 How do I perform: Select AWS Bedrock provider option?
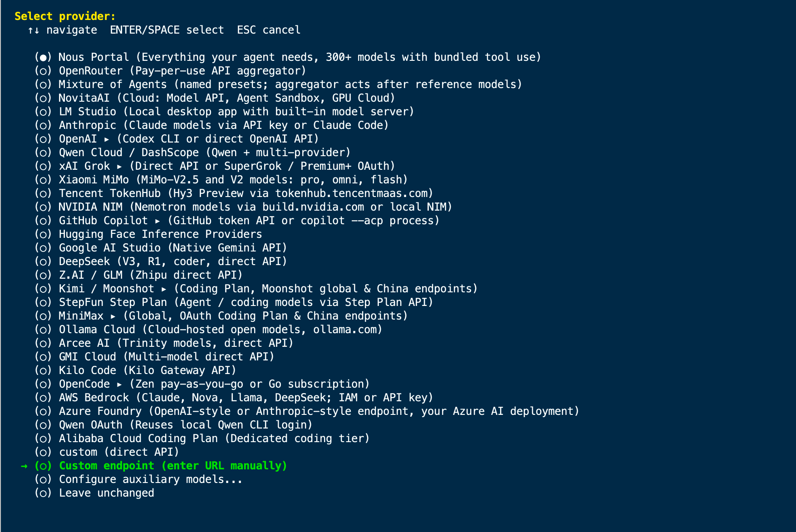234,398
